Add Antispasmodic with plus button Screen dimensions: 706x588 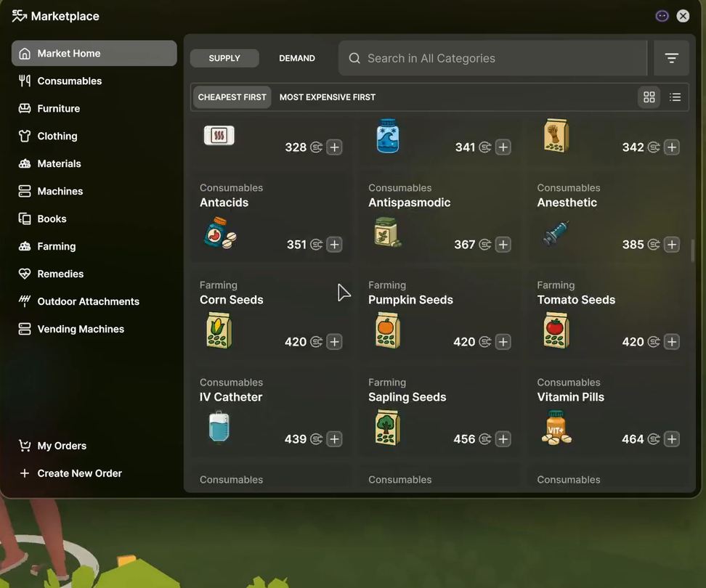[x=503, y=245]
